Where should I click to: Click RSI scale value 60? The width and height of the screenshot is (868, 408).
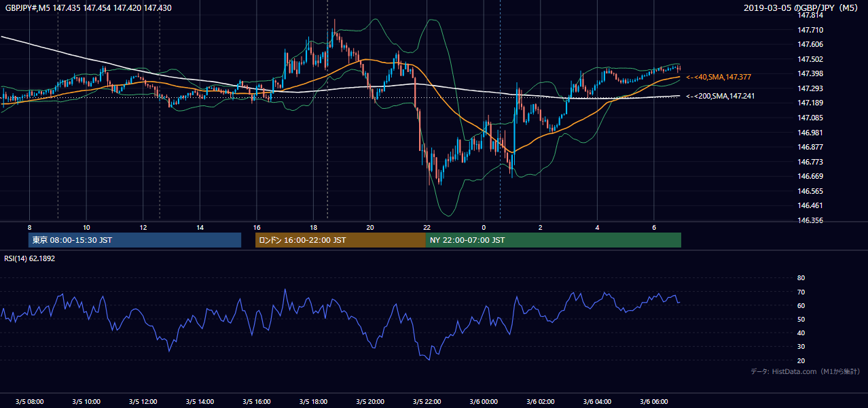pyautogui.click(x=801, y=305)
